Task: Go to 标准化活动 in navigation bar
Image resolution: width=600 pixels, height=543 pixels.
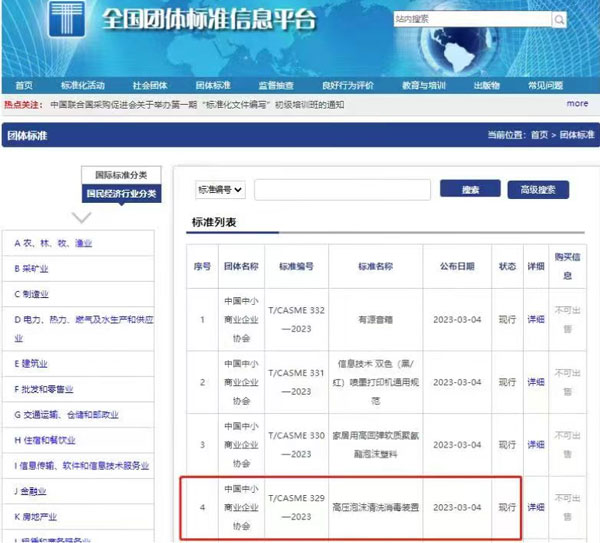Action: [82, 85]
